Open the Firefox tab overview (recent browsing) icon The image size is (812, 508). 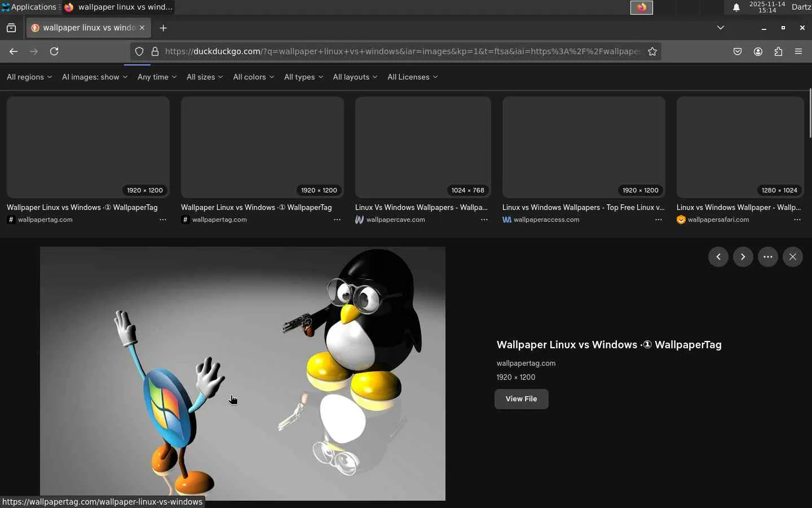pyautogui.click(x=11, y=28)
